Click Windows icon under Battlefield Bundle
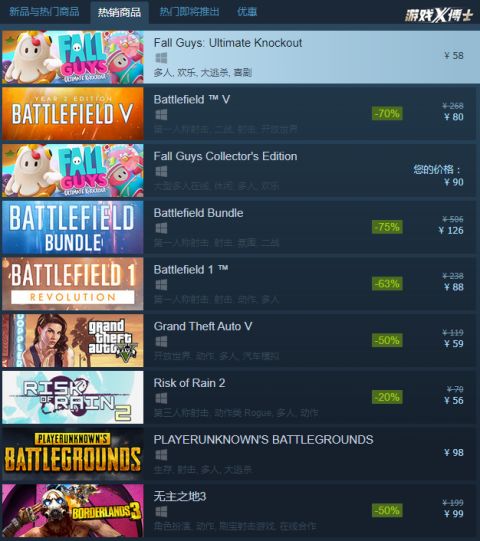This screenshot has width=480, height=541. (x=161, y=228)
